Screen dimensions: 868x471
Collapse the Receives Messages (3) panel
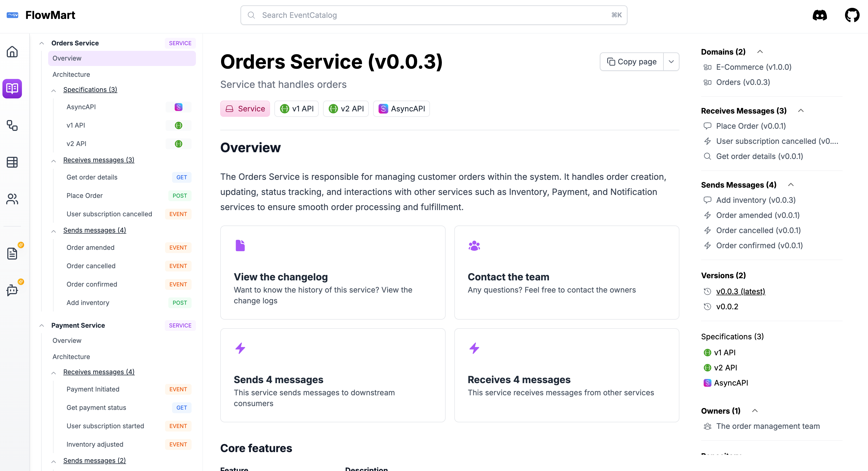(801, 110)
